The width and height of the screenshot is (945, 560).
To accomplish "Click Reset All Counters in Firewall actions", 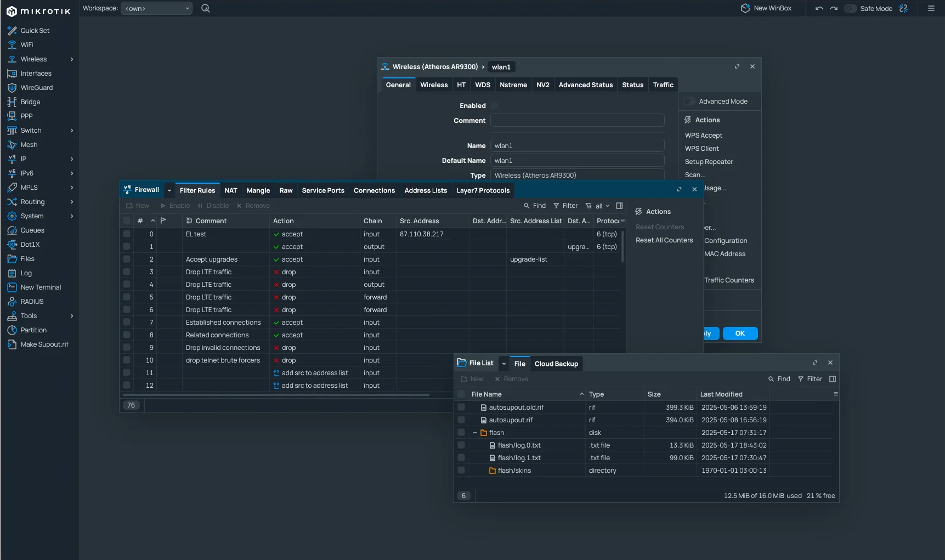I will point(664,240).
